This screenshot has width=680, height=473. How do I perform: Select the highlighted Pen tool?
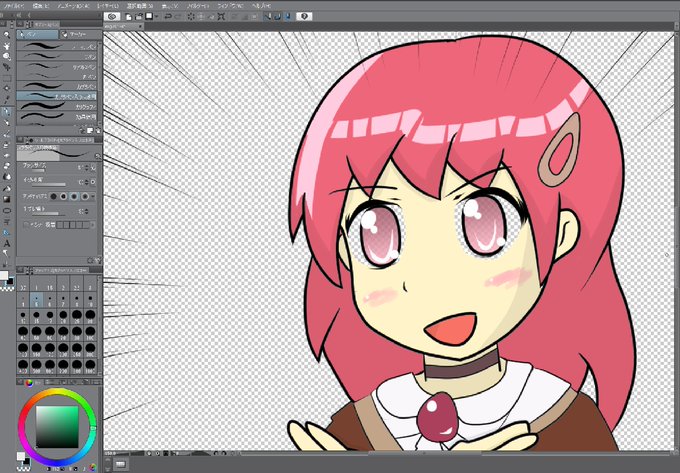pyautogui.click(x=7, y=111)
